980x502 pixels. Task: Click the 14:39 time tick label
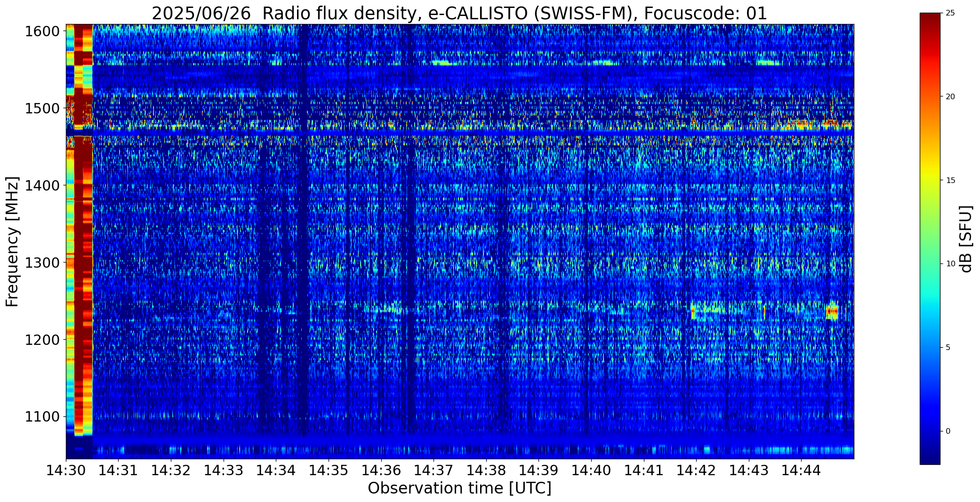click(x=539, y=470)
